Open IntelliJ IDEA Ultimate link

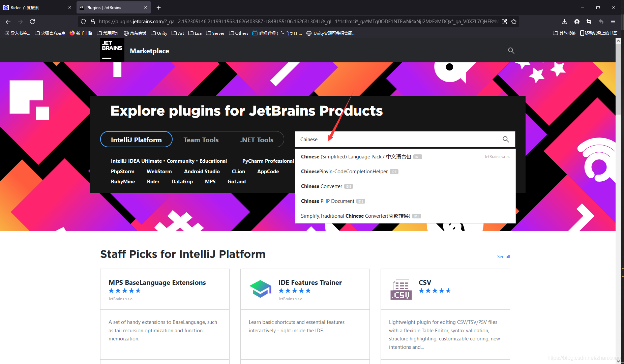136,161
